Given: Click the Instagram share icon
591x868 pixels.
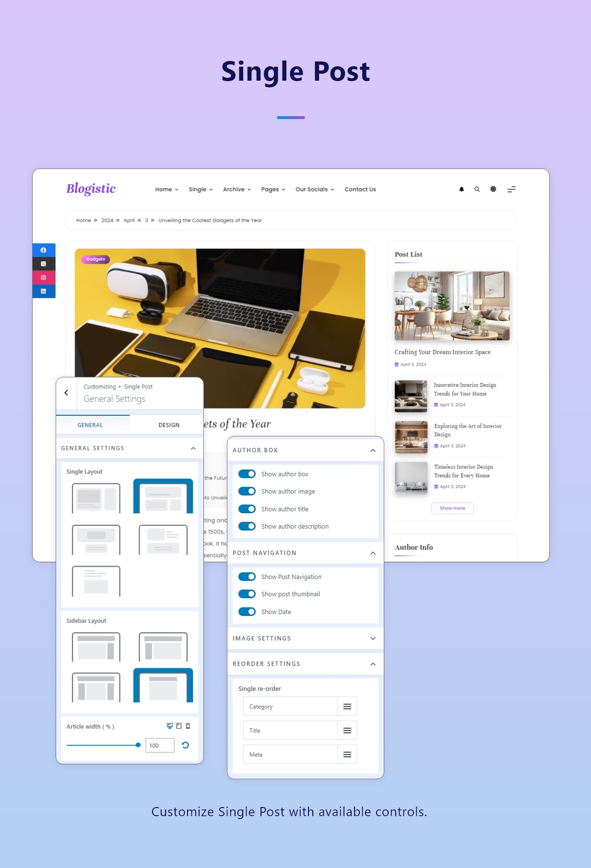Looking at the screenshot, I should click(x=44, y=277).
